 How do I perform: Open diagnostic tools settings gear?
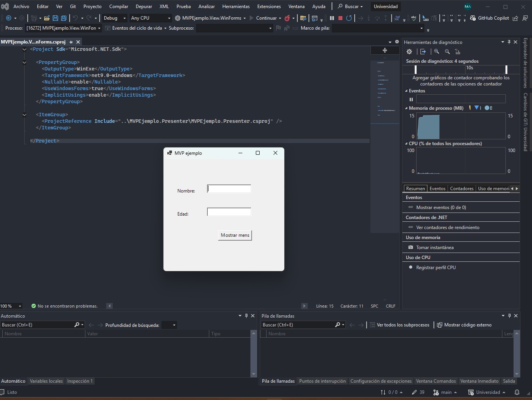409,52
